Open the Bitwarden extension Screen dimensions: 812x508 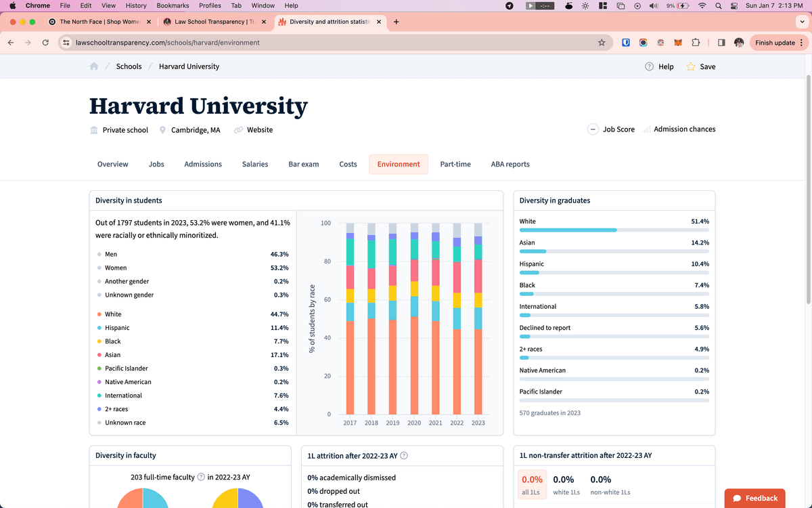626,42
